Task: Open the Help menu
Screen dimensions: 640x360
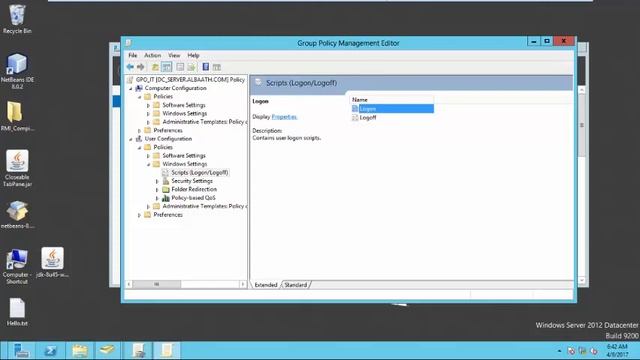Action: [x=193, y=55]
